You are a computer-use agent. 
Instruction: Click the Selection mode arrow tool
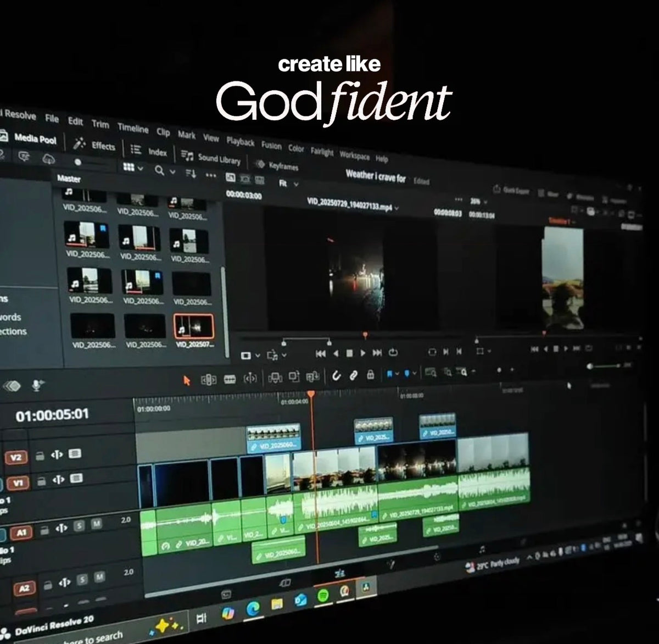point(187,380)
